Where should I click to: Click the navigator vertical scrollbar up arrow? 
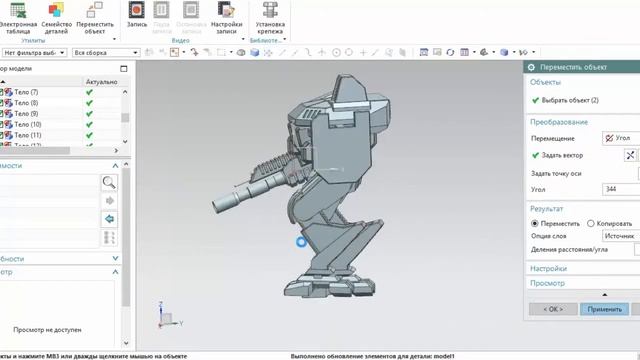pyautogui.click(x=125, y=92)
